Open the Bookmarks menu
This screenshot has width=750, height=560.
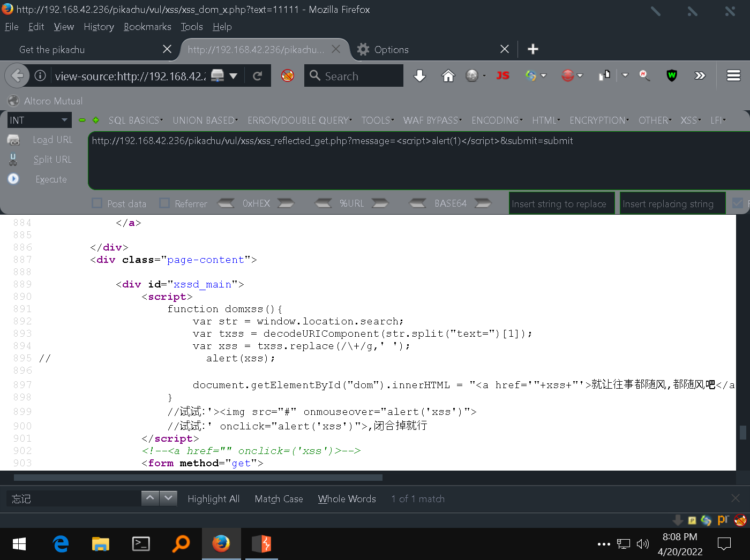(147, 27)
